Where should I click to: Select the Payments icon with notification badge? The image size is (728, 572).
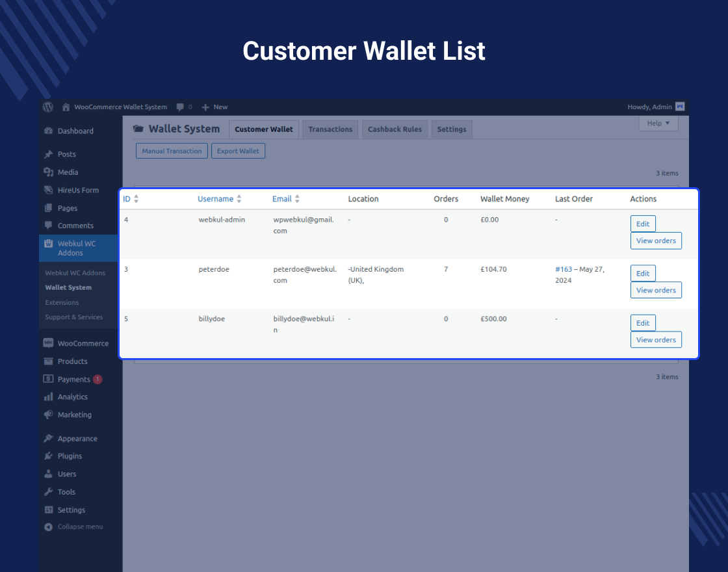[x=48, y=379]
